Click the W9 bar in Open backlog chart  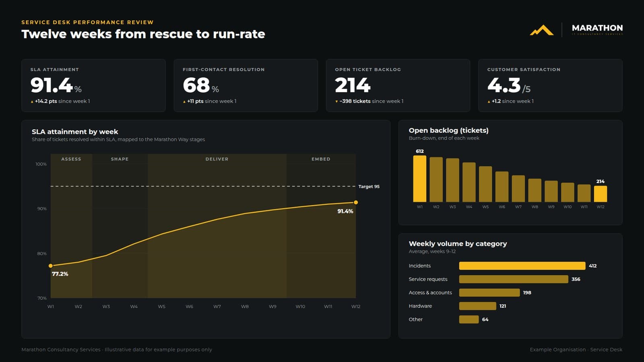pos(551,191)
